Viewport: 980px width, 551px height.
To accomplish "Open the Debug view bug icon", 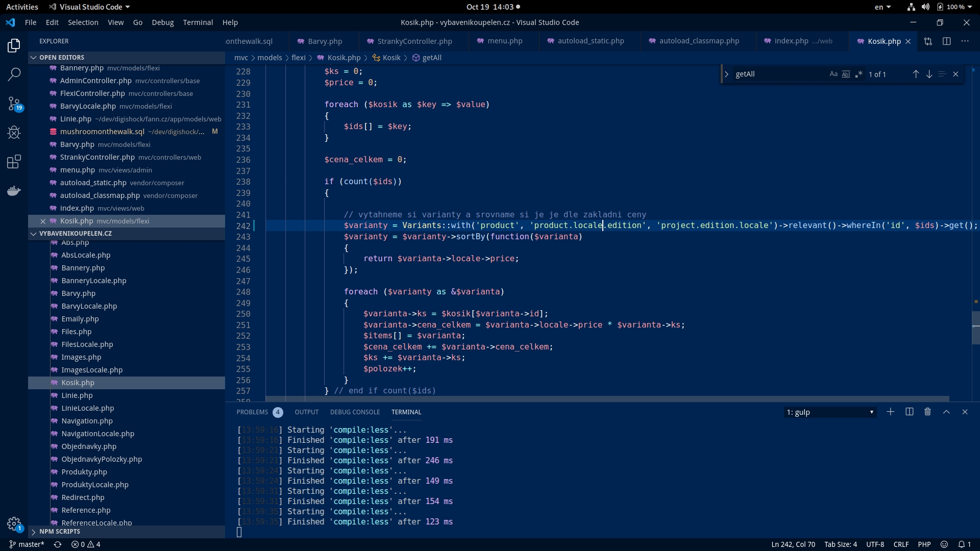I will (14, 133).
